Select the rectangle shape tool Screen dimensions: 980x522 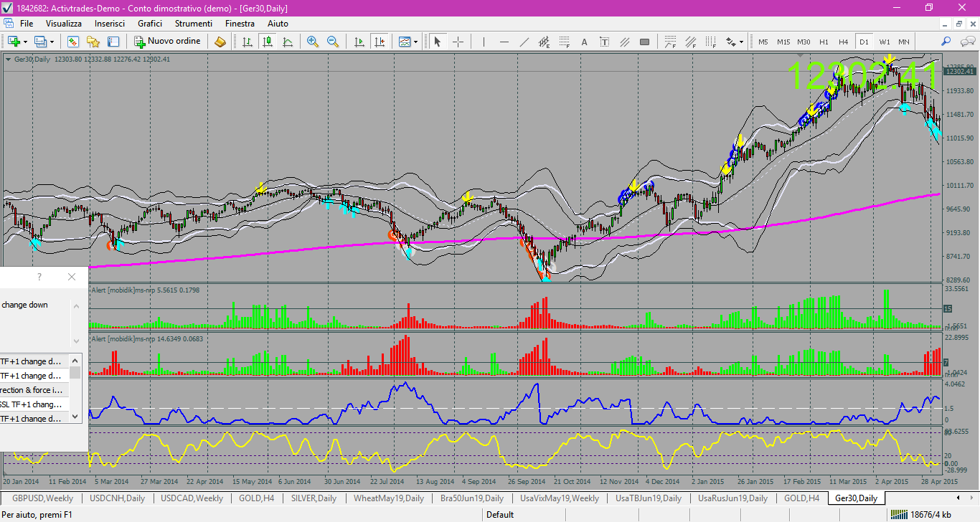(645, 42)
